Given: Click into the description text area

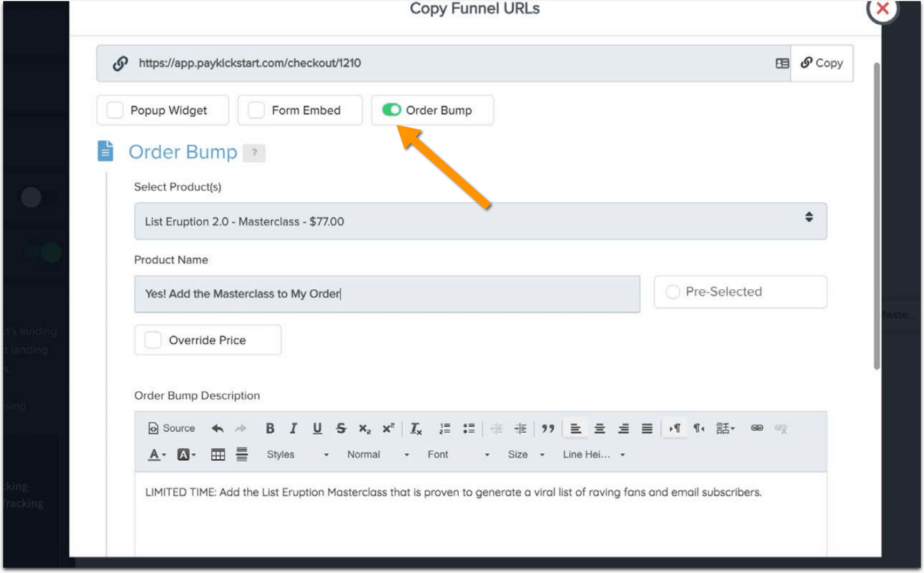Looking at the screenshot, I should click(x=480, y=514).
